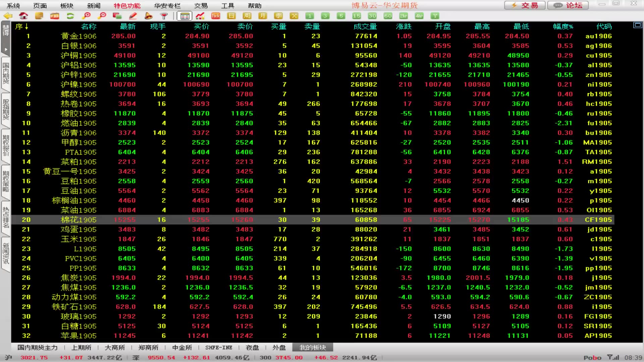Select the 苹果1905 row
Screen dimensions: 644x362
(312, 336)
